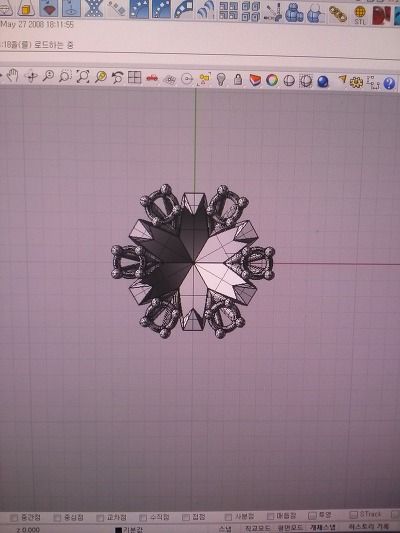Switch to the four-viewport layout
The width and height of the screenshot is (400, 533).
[135, 78]
